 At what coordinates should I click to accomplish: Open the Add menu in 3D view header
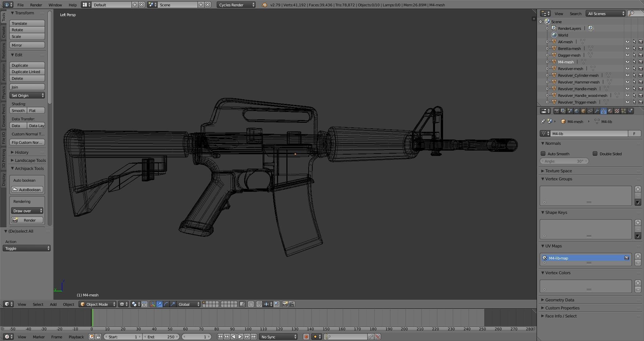(x=53, y=304)
